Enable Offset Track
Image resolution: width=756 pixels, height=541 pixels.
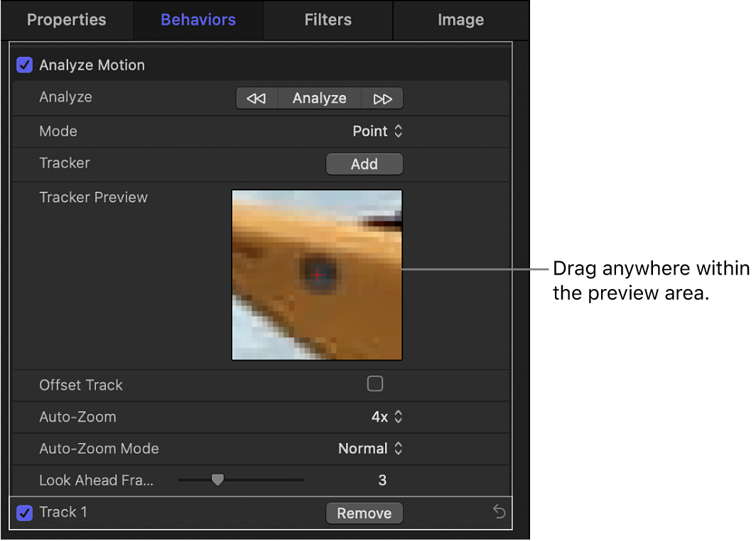pyautogui.click(x=375, y=383)
